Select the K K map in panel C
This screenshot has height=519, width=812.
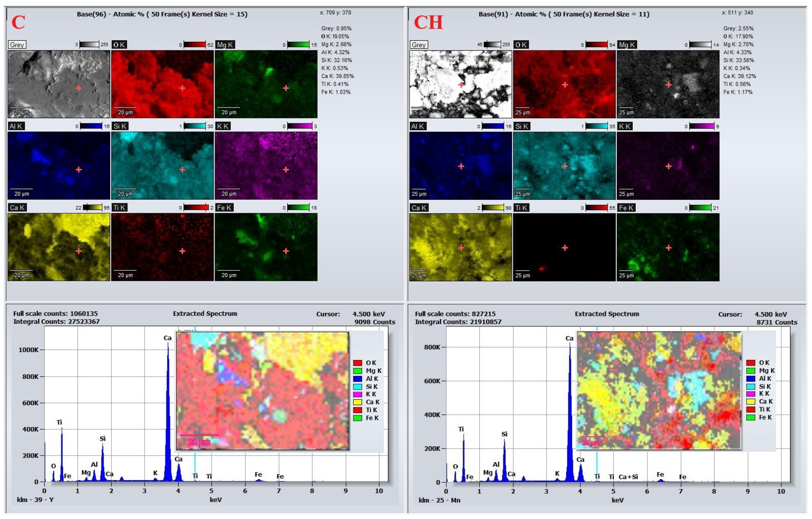tap(266, 165)
